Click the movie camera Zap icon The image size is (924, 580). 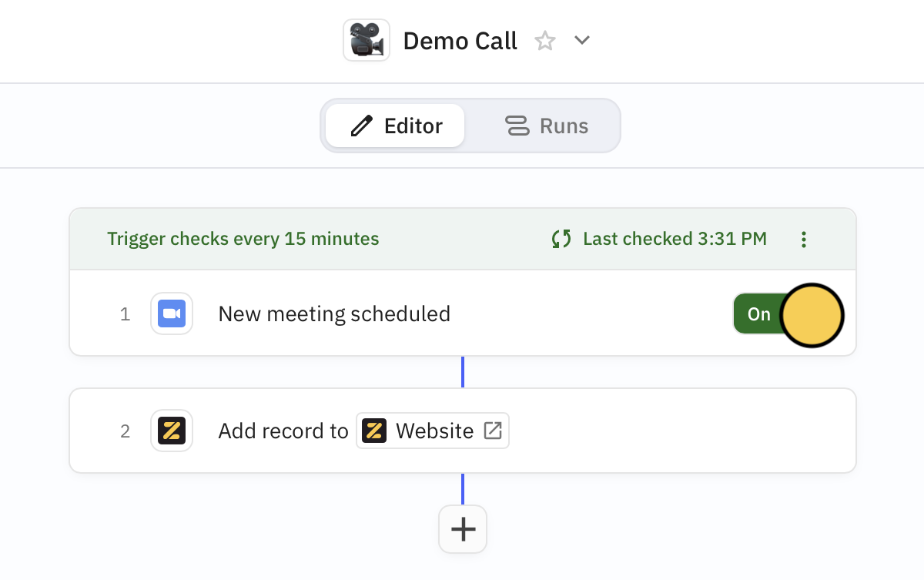(x=367, y=40)
